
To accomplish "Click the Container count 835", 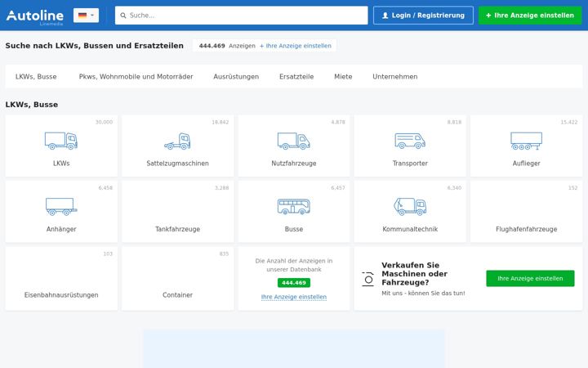I will (x=224, y=254).
